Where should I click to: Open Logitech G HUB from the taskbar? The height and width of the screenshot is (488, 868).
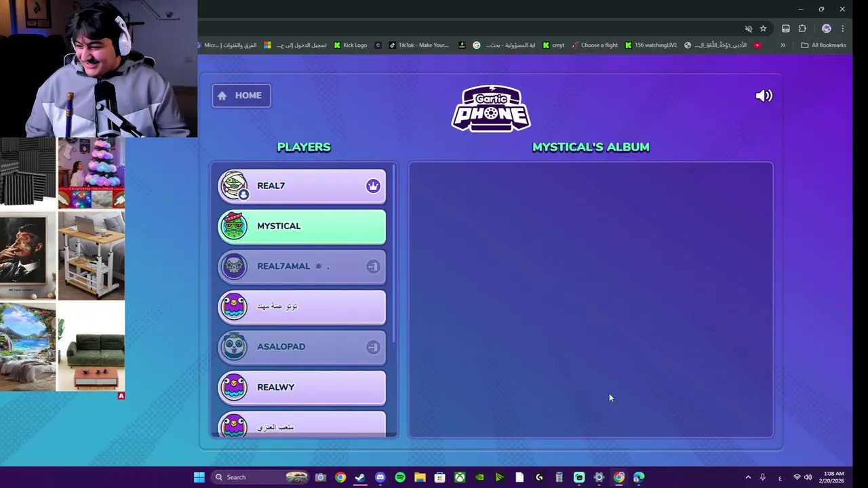(539, 477)
